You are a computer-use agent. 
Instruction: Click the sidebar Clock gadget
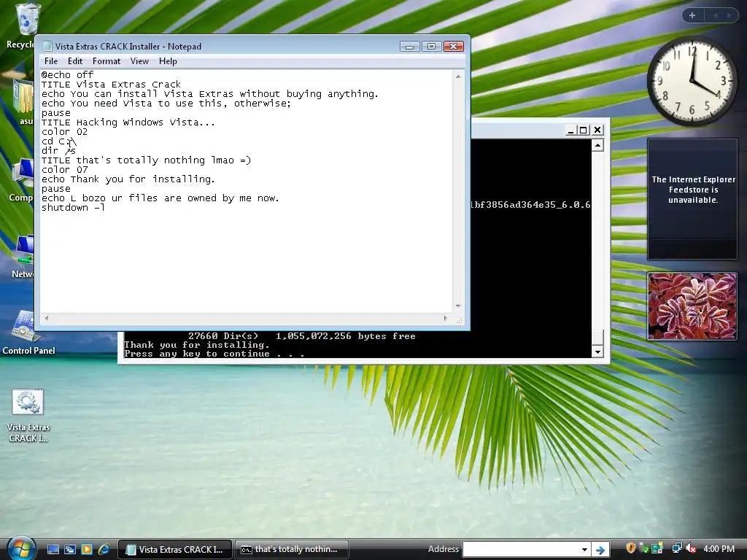coord(692,81)
